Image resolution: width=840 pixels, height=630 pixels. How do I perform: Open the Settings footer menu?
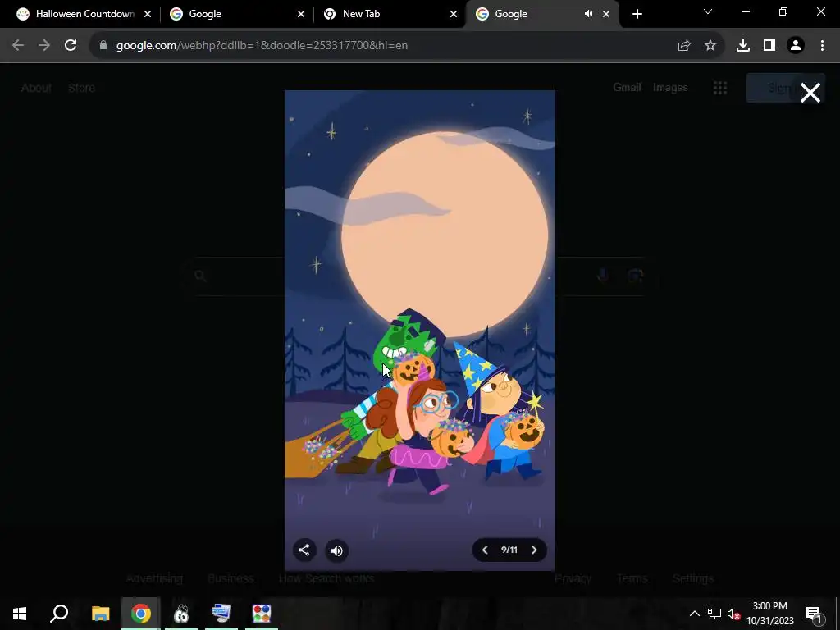(692, 578)
